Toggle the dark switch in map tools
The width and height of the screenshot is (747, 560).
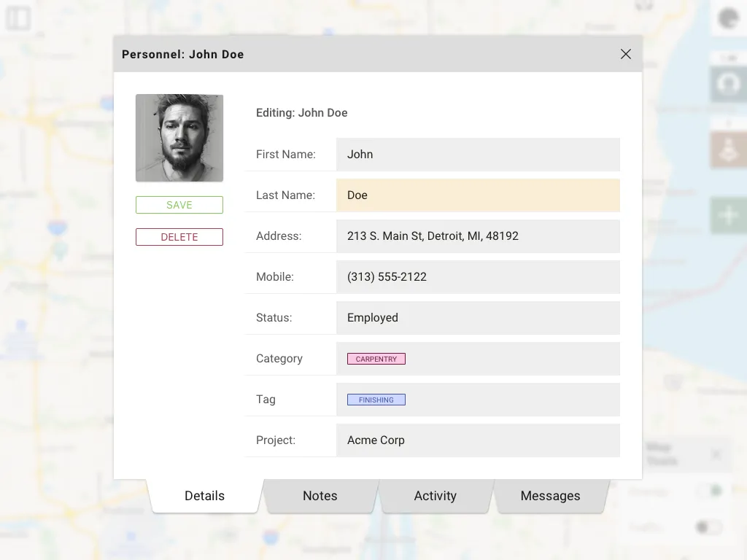click(x=708, y=527)
